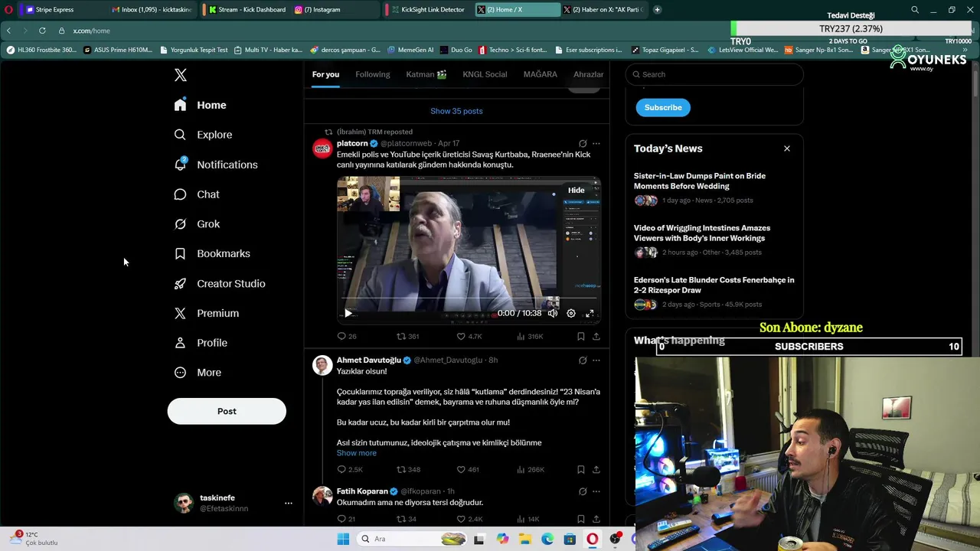Click Show 35 posts link
The width and height of the screenshot is (980, 551).
point(456,111)
